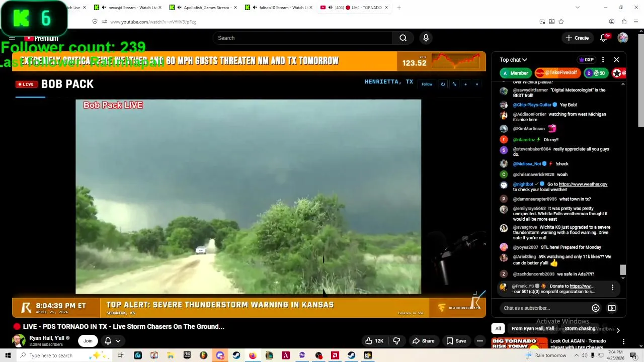
Task: Open the chat emoji picker
Action: tap(596, 308)
